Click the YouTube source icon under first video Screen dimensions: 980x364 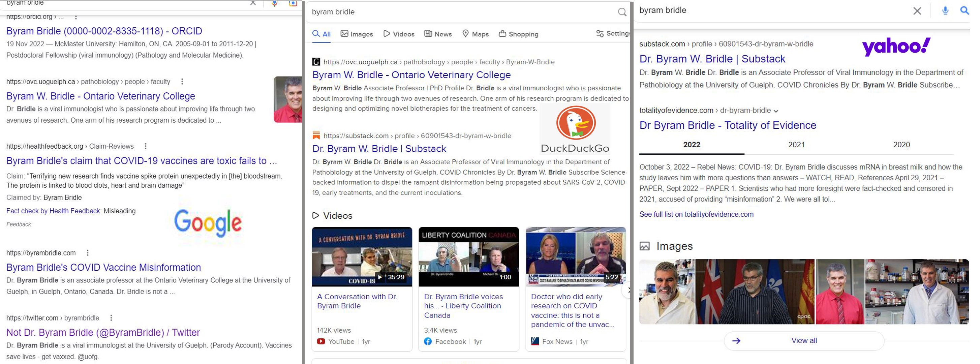[x=321, y=341]
